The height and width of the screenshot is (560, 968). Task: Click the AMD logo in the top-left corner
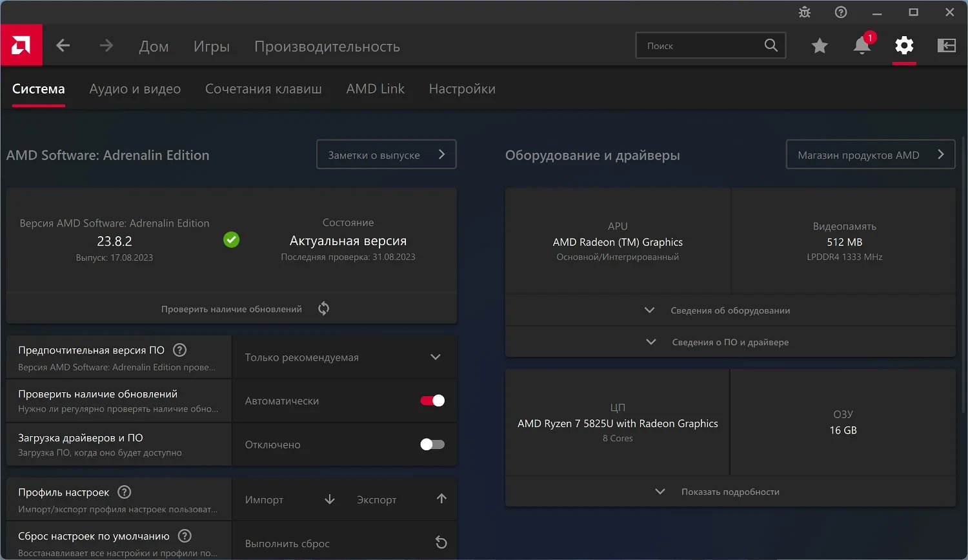coord(21,45)
